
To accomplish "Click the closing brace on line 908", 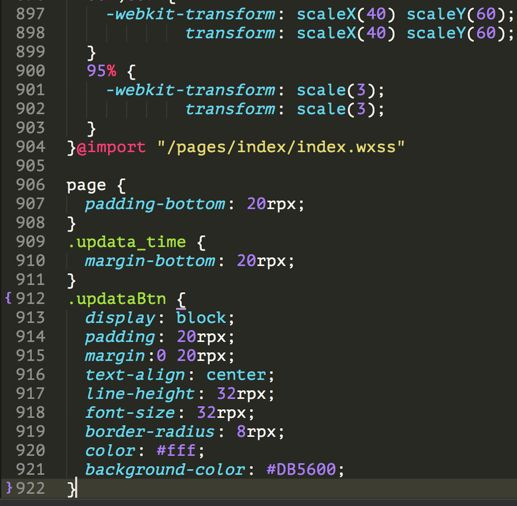I will click(x=71, y=224).
